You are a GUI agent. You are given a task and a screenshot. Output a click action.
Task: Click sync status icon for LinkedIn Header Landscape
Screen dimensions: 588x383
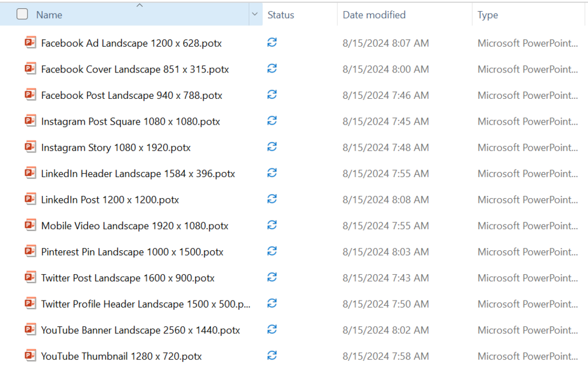click(x=272, y=172)
